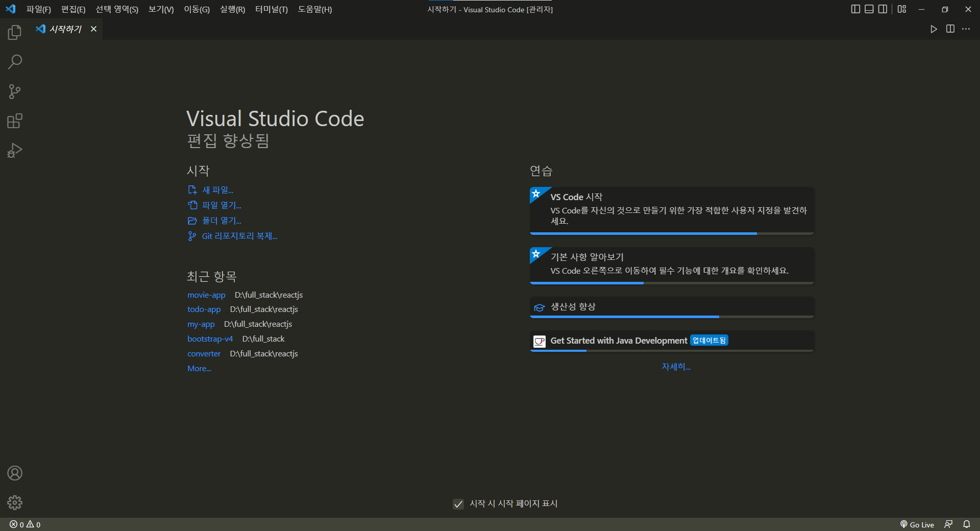The image size is (980, 531).
Task: Open the Search view icon
Action: (15, 62)
